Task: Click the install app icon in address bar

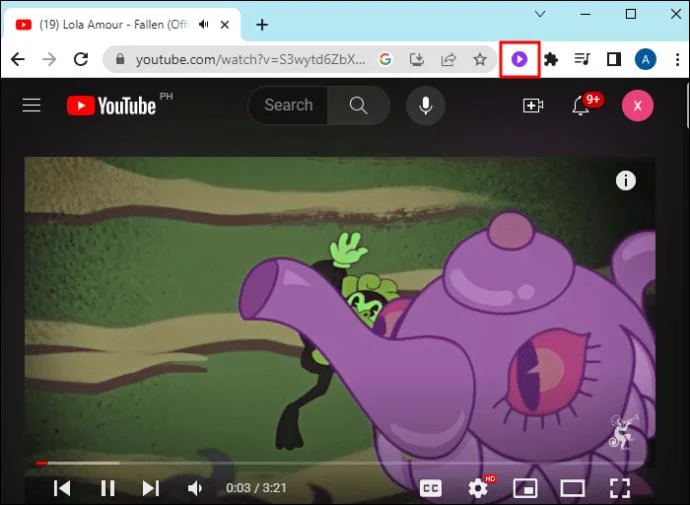Action: coord(416,59)
